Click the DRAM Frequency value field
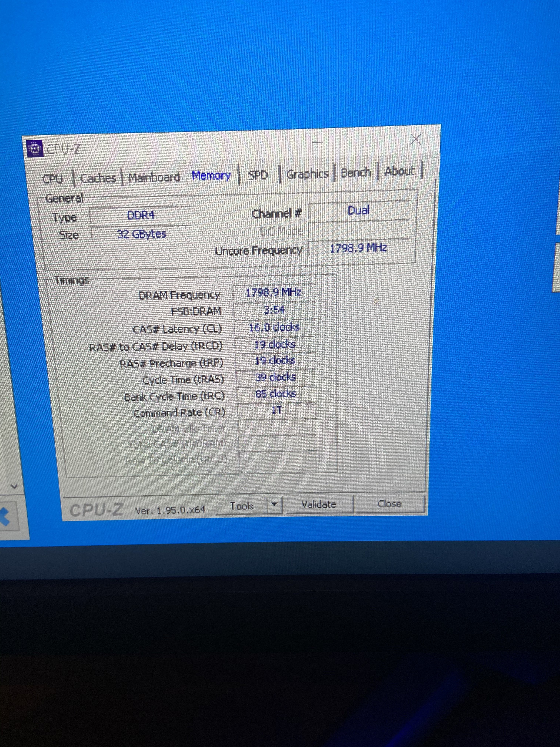Viewport: 560px width, 747px height. click(274, 293)
